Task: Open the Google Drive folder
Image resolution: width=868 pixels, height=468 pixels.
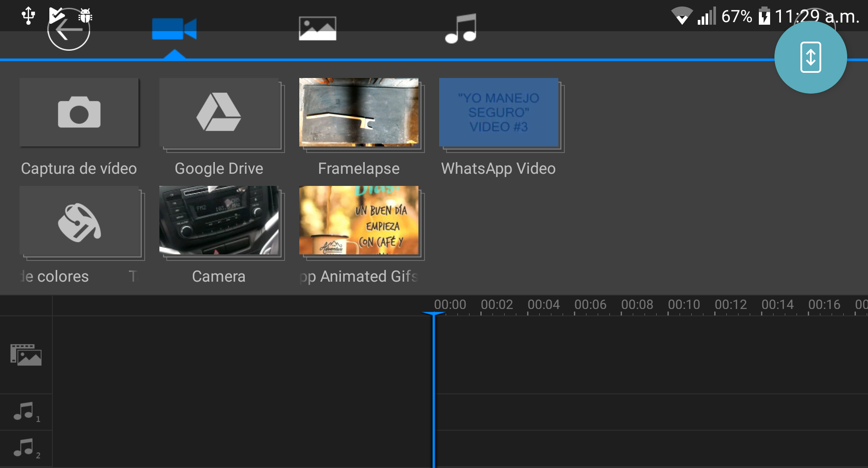Action: click(219, 113)
